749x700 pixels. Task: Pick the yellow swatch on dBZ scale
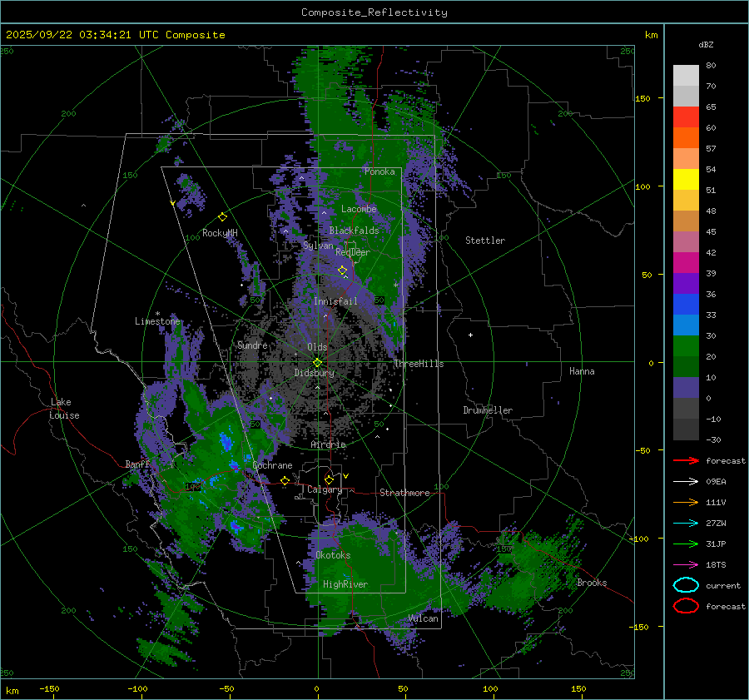tap(686, 179)
